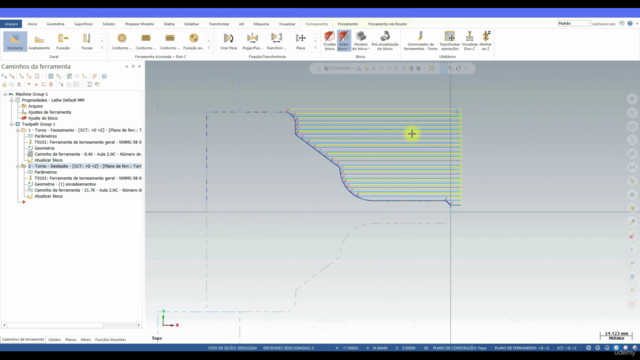Open Parâmetros under operation 2 Desbaste
640x360 pixels.
(46, 172)
